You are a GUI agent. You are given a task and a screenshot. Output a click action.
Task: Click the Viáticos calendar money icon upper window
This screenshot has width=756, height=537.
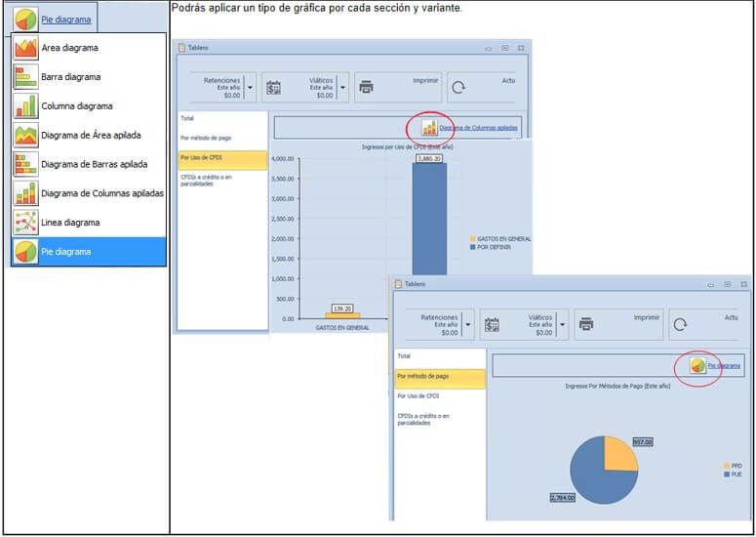tap(273, 87)
